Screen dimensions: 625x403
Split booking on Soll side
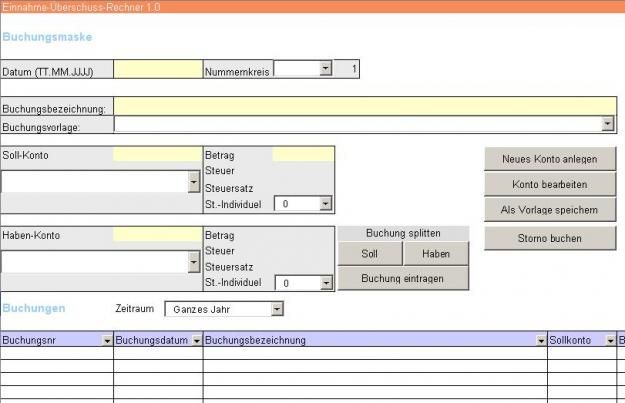tap(370, 254)
